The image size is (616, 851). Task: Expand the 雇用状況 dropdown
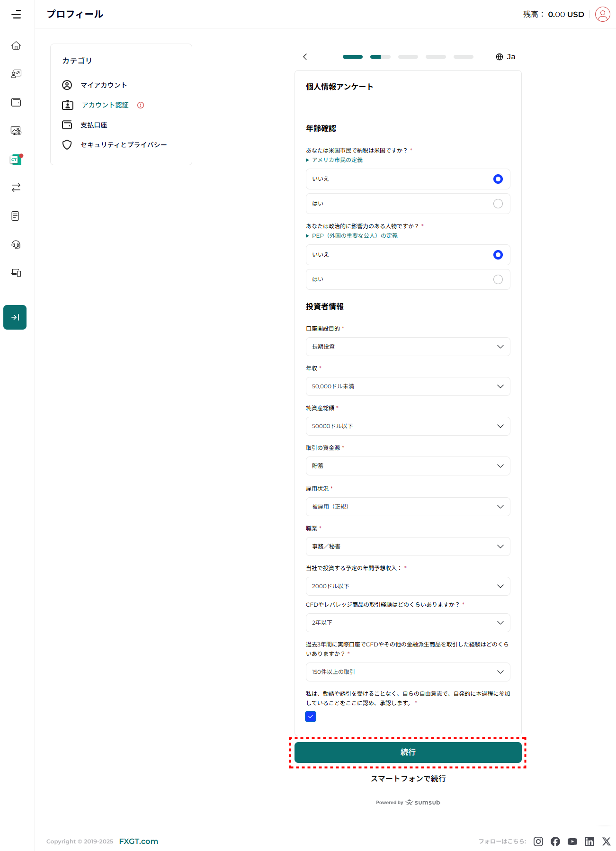click(408, 507)
